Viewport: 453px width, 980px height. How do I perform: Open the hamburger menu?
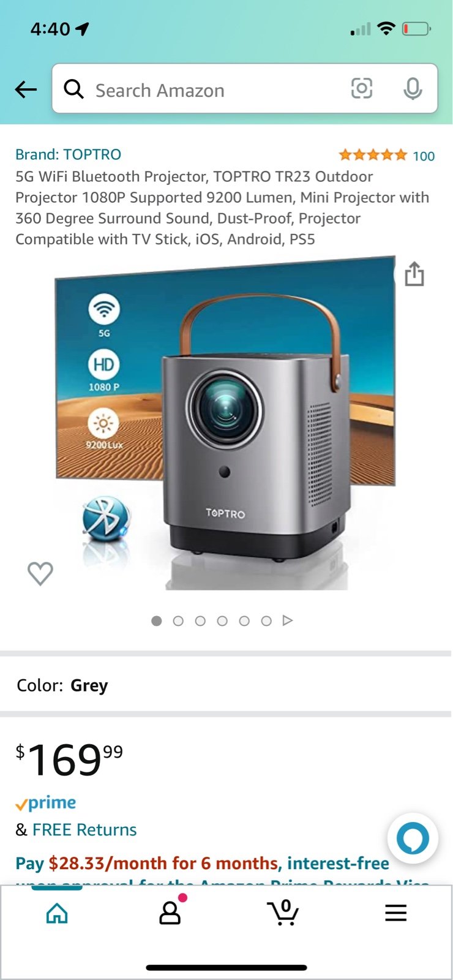coord(396,913)
